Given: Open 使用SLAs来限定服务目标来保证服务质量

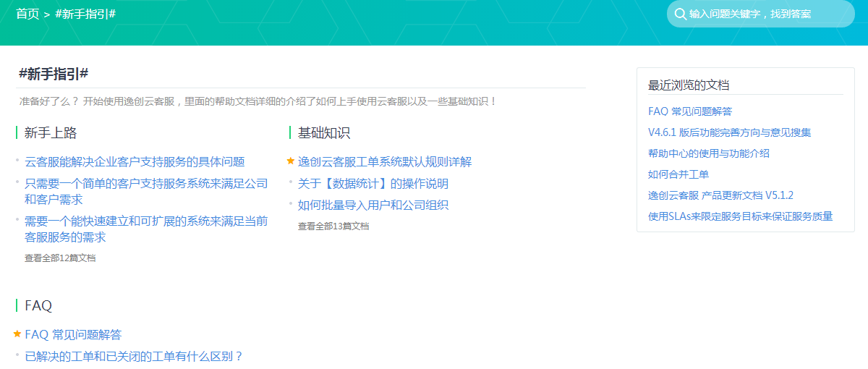Looking at the screenshot, I should (741, 216).
